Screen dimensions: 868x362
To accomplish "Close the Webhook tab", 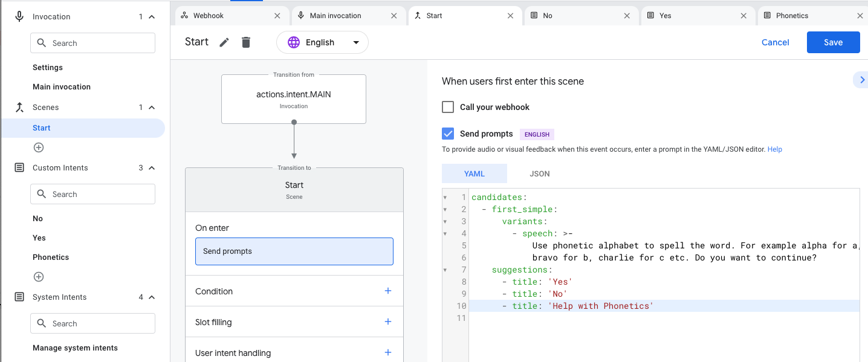I will coord(277,16).
